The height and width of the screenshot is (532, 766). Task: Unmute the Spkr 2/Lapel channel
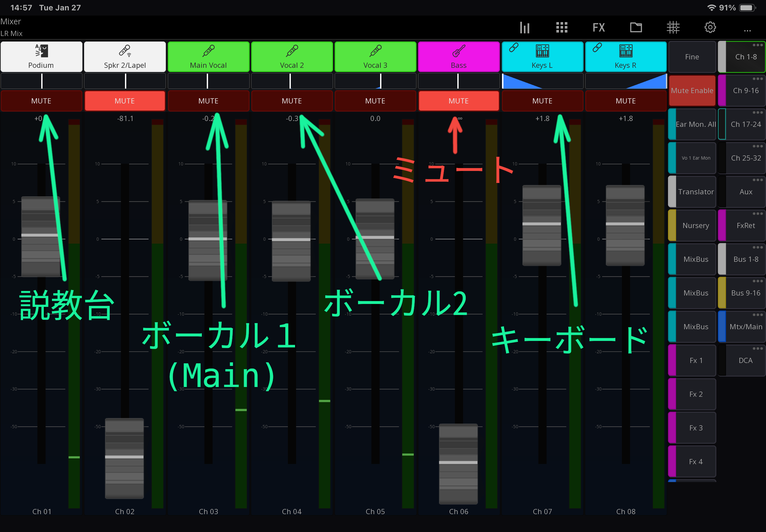coord(125,101)
